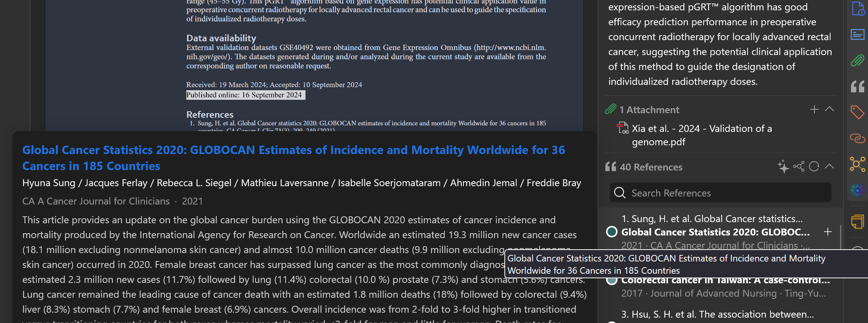The height and width of the screenshot is (323, 868).
Task: Add a new attachment with plus icon
Action: pyautogui.click(x=814, y=110)
